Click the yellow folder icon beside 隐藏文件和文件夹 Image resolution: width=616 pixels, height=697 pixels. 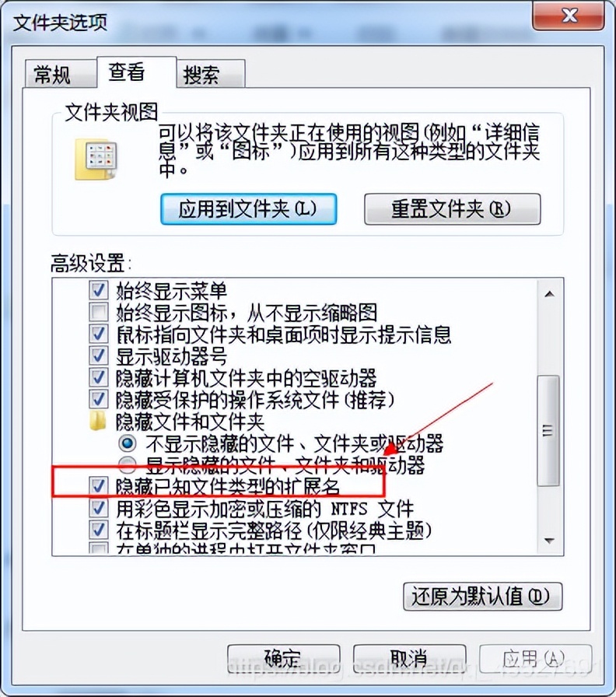click(98, 421)
